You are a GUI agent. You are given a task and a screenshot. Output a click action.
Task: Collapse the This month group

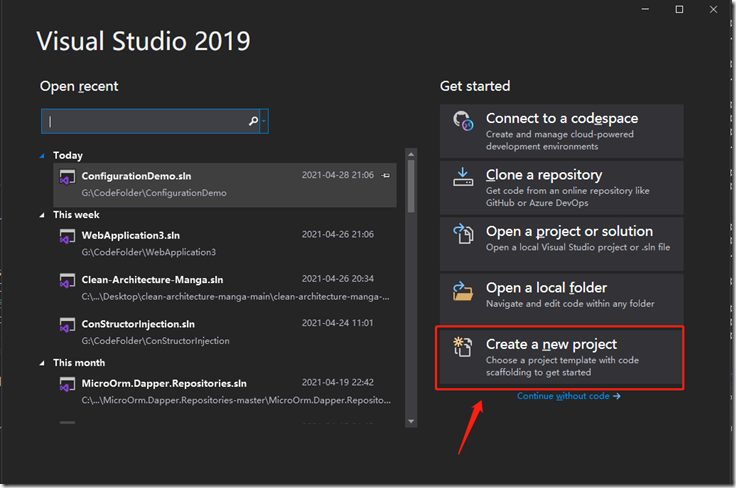click(42, 363)
